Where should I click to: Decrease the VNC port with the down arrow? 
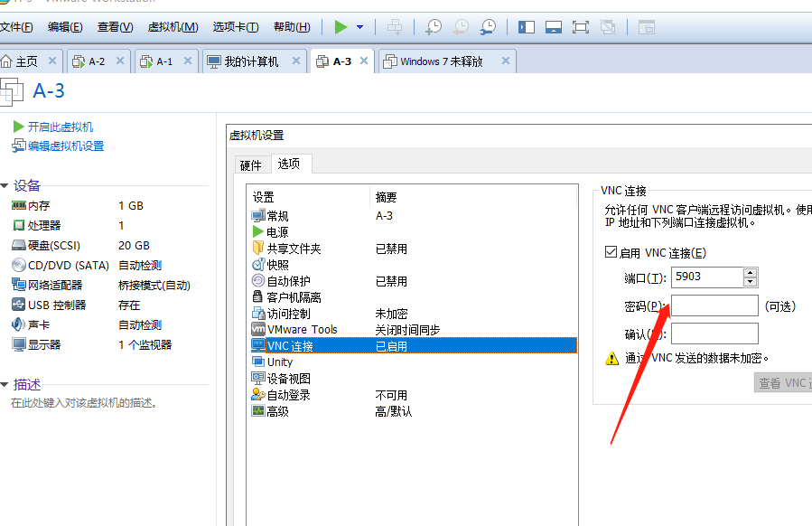(x=750, y=282)
